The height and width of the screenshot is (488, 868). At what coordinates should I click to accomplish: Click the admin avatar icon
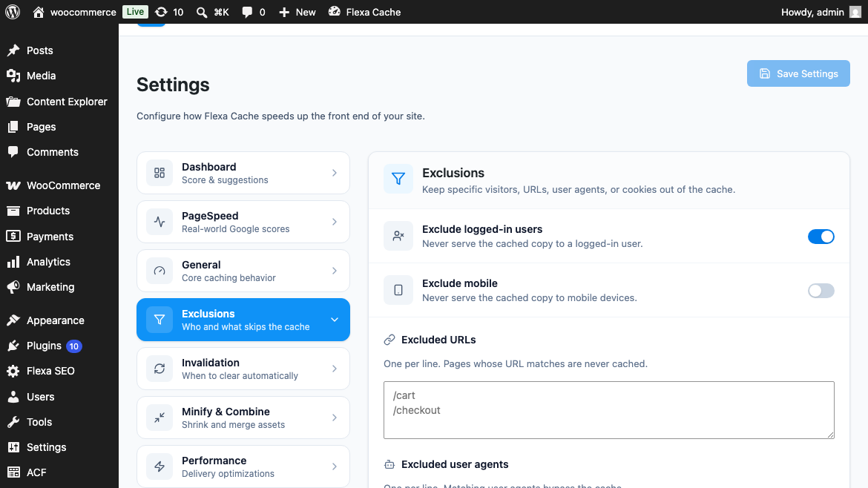click(x=855, y=12)
